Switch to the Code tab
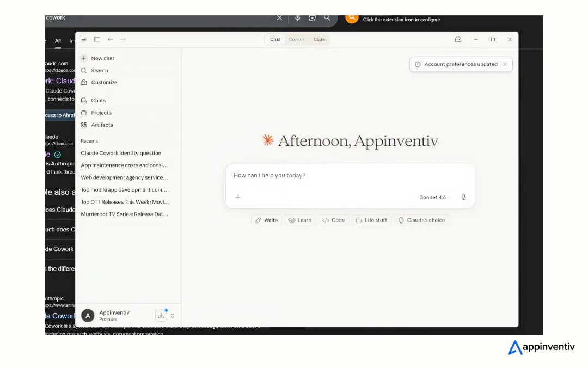 coord(319,39)
